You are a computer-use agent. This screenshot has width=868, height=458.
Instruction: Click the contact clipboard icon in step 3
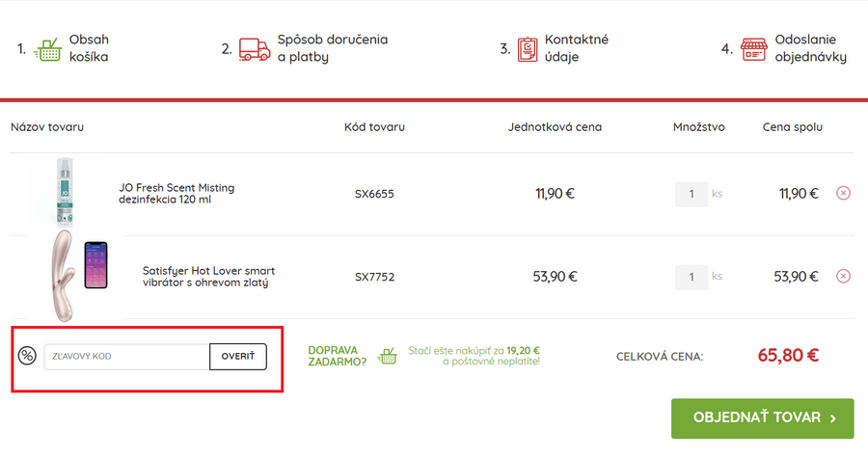(x=528, y=48)
